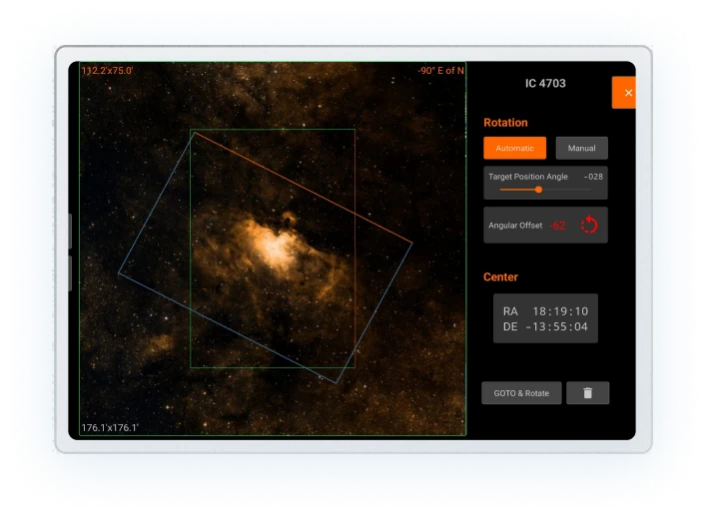Switch rotation mode to Manual
The image size is (707, 518).
point(581,148)
